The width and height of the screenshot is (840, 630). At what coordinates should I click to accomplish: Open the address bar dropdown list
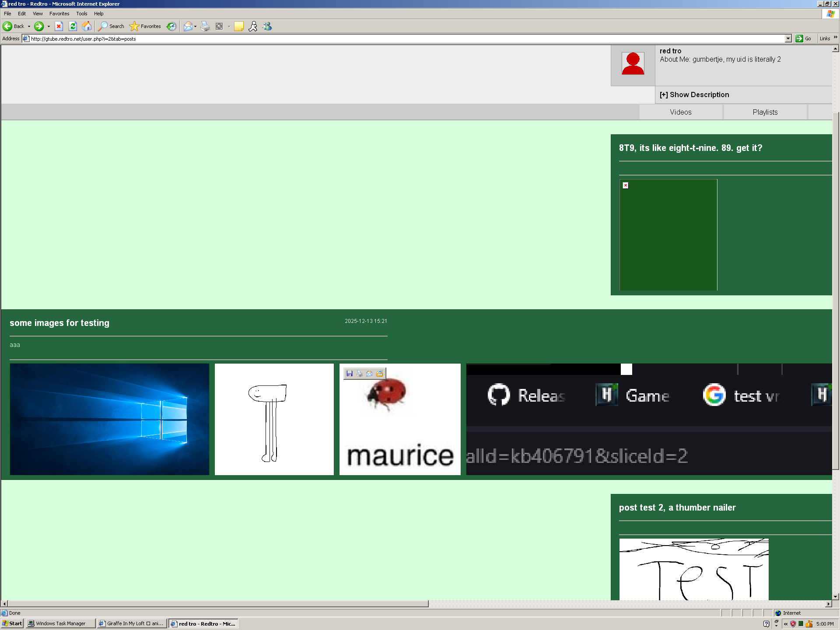[788, 38]
